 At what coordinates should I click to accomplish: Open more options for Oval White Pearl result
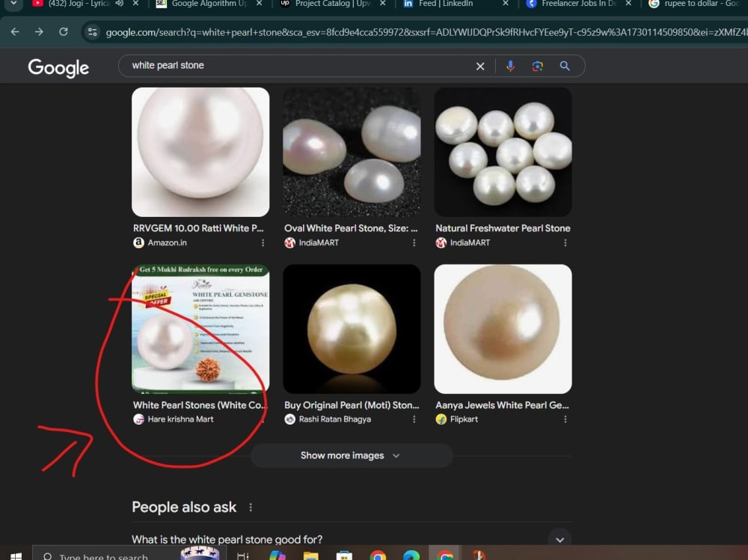[x=414, y=243]
